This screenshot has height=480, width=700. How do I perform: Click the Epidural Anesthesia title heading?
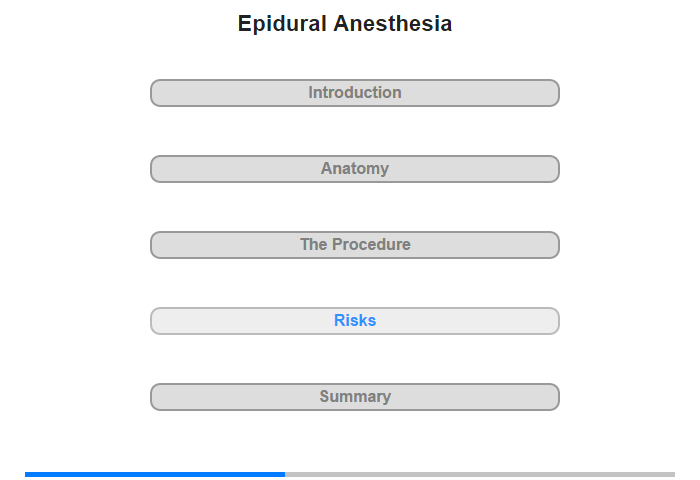click(345, 24)
